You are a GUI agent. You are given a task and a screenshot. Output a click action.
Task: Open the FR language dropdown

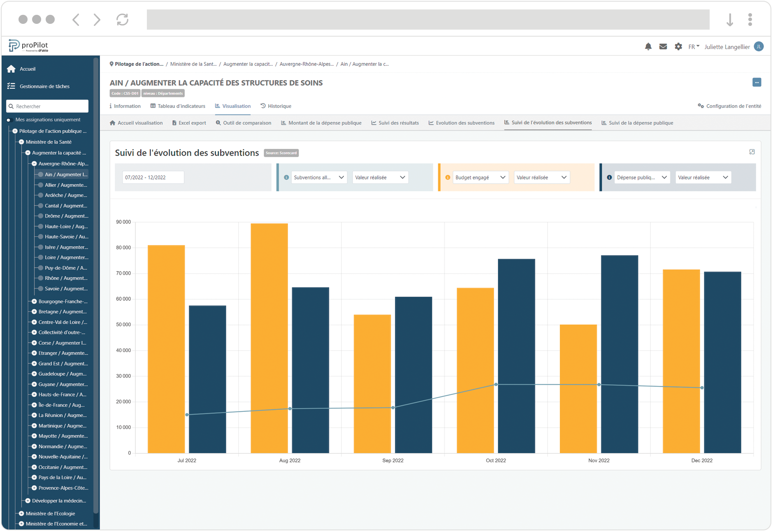[x=693, y=46]
